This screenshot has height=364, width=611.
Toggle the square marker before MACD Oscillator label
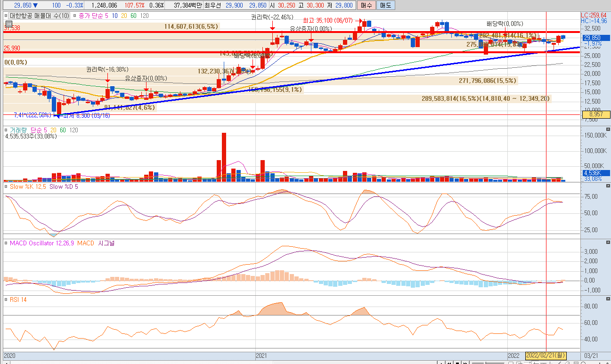pyautogui.click(x=6, y=243)
